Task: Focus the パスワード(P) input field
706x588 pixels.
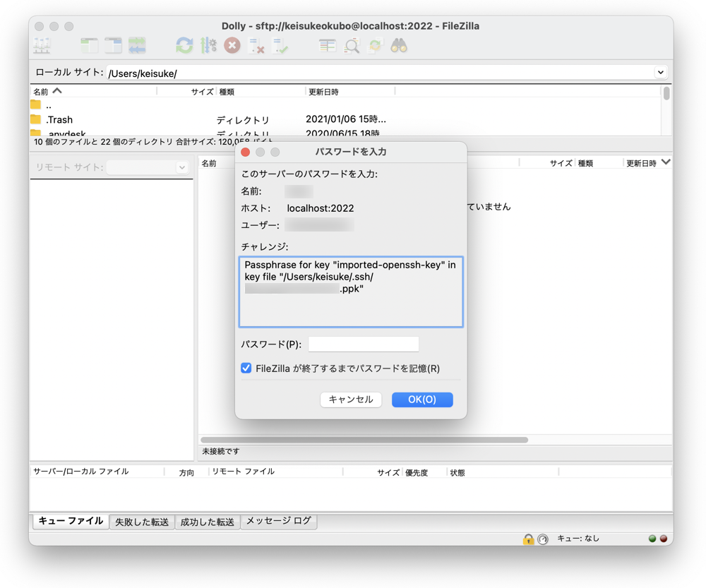Action: (364, 344)
